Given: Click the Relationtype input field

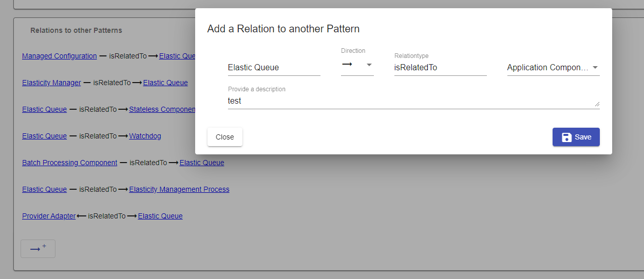Looking at the screenshot, I should click(x=440, y=67).
